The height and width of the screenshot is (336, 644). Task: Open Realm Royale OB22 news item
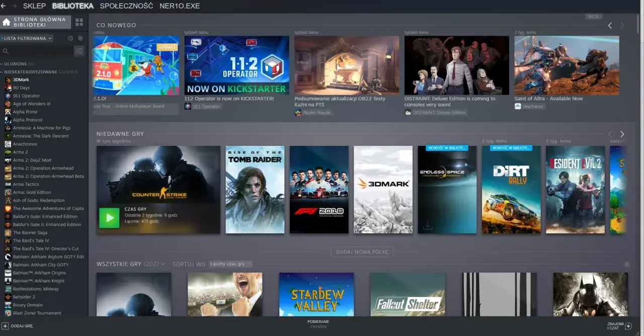[347, 65]
